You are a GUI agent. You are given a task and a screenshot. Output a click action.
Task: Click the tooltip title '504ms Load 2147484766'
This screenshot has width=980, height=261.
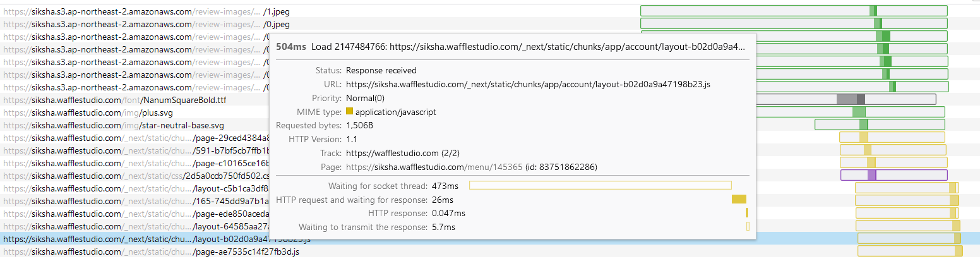(x=511, y=47)
